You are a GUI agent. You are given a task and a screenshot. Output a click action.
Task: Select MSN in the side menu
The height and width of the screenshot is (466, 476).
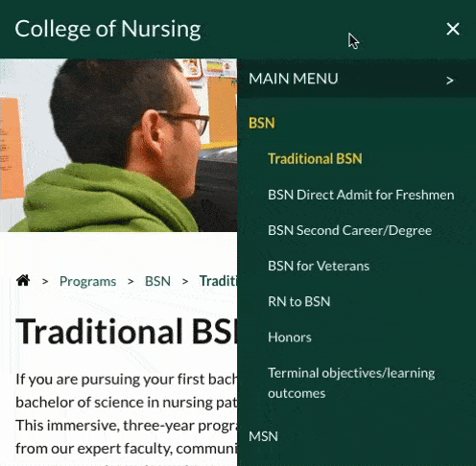click(x=263, y=436)
